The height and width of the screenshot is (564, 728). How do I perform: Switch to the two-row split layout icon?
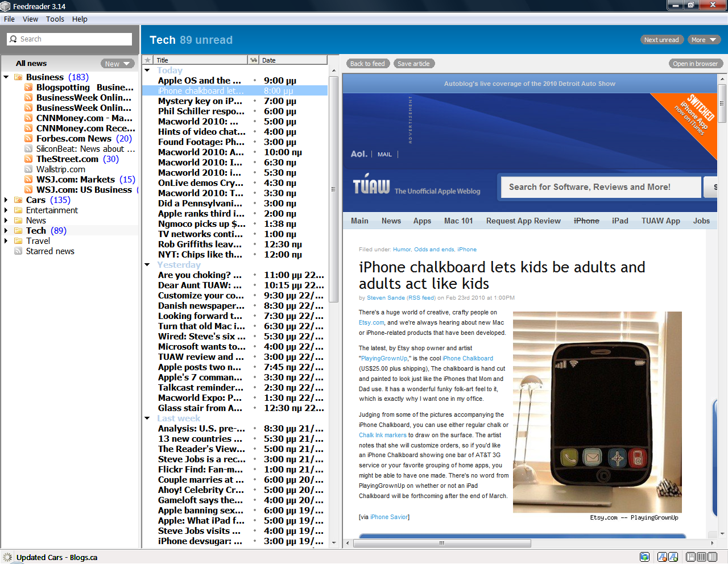coord(690,557)
